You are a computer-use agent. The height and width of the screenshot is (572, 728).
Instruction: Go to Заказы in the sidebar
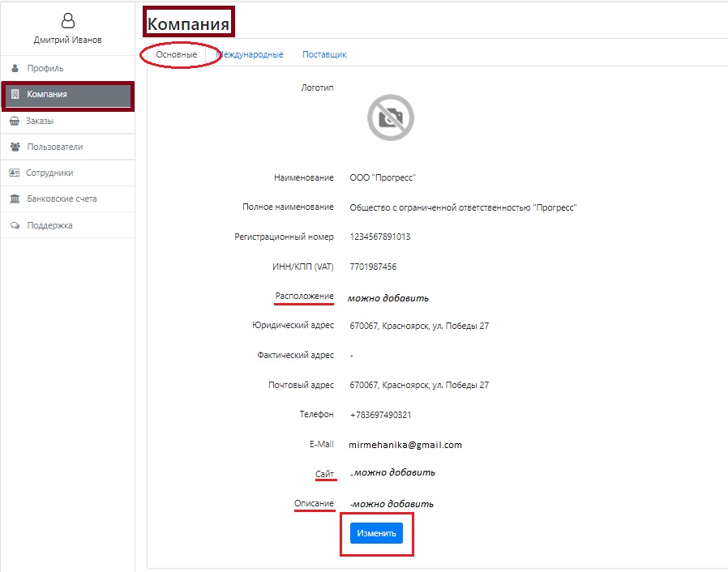point(68,121)
